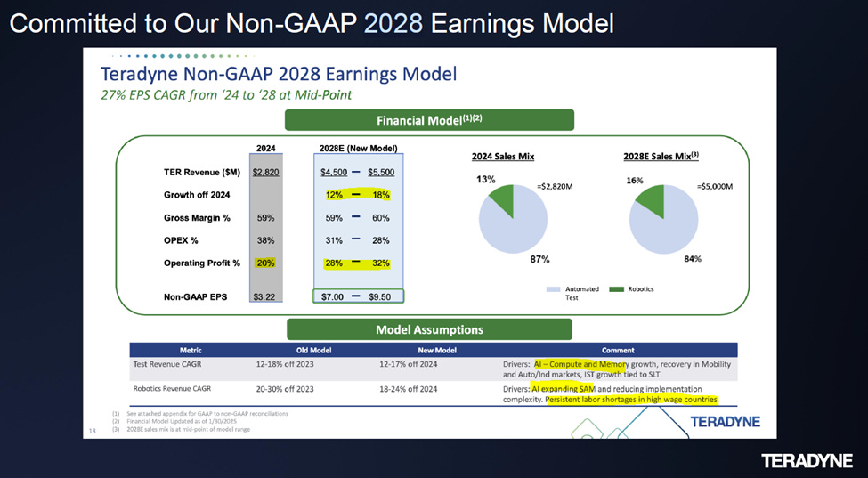
Task: Click the 'Non-GAAP EPS' row label
Action: (195, 296)
